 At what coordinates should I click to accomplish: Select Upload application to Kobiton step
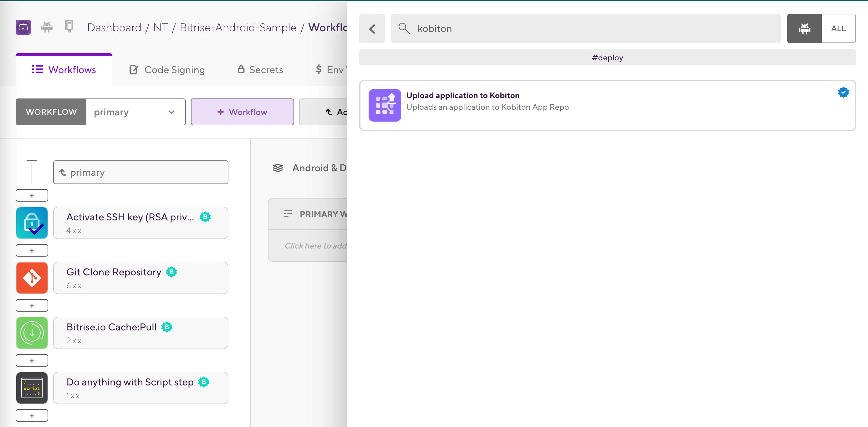[x=608, y=105]
